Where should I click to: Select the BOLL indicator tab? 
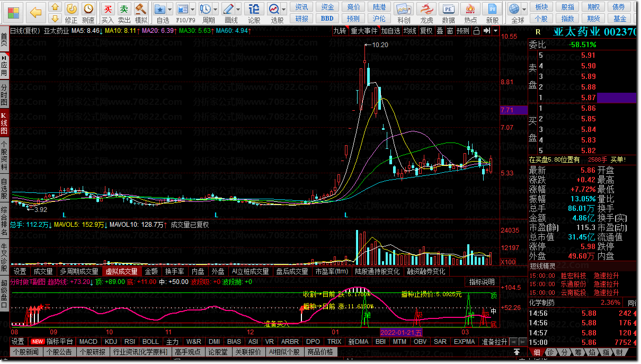(150, 342)
